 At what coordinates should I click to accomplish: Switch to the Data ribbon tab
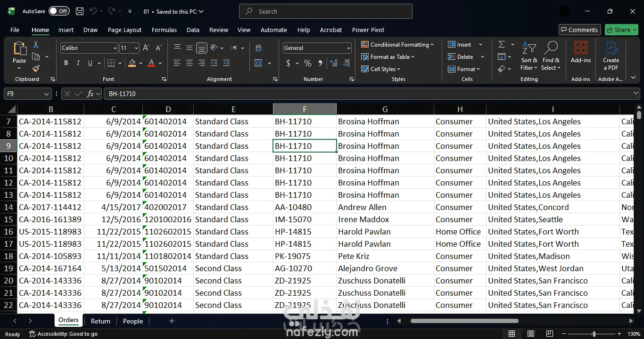tap(193, 30)
